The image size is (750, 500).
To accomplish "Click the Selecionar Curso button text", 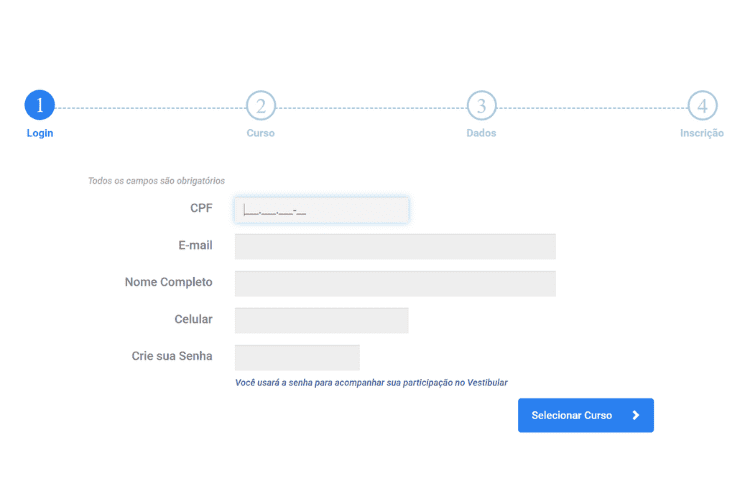I will pos(572,415).
